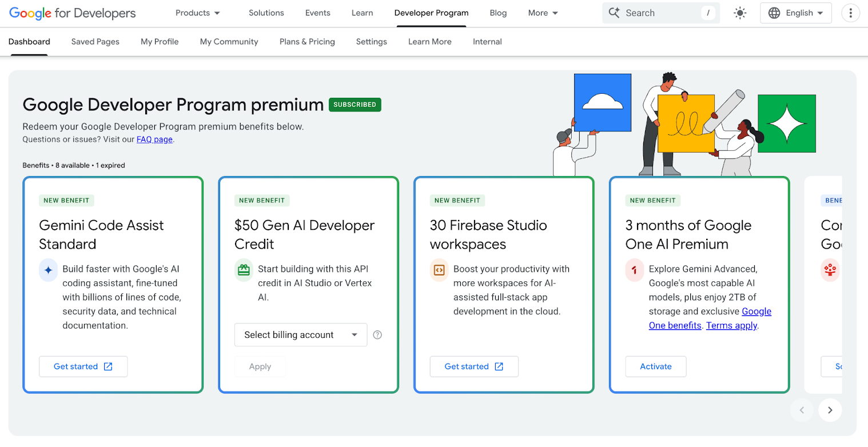Click the $50 Gen AI Developer Credit title
Image resolution: width=868 pixels, height=447 pixels.
(304, 234)
